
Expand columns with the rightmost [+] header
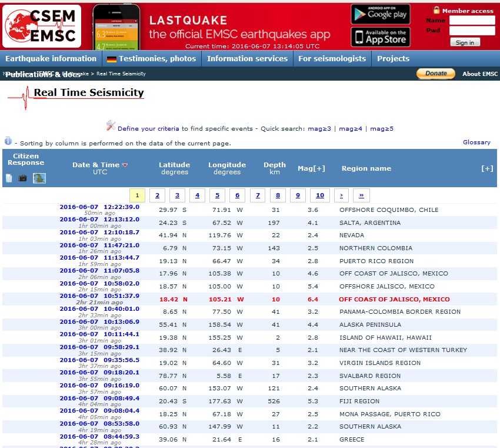tap(486, 168)
